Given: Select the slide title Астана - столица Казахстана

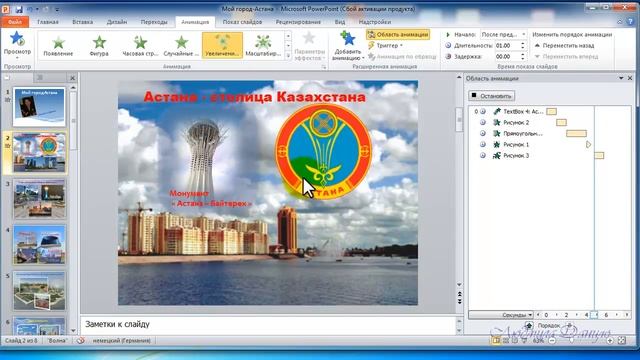Looking at the screenshot, I should click(255, 97).
